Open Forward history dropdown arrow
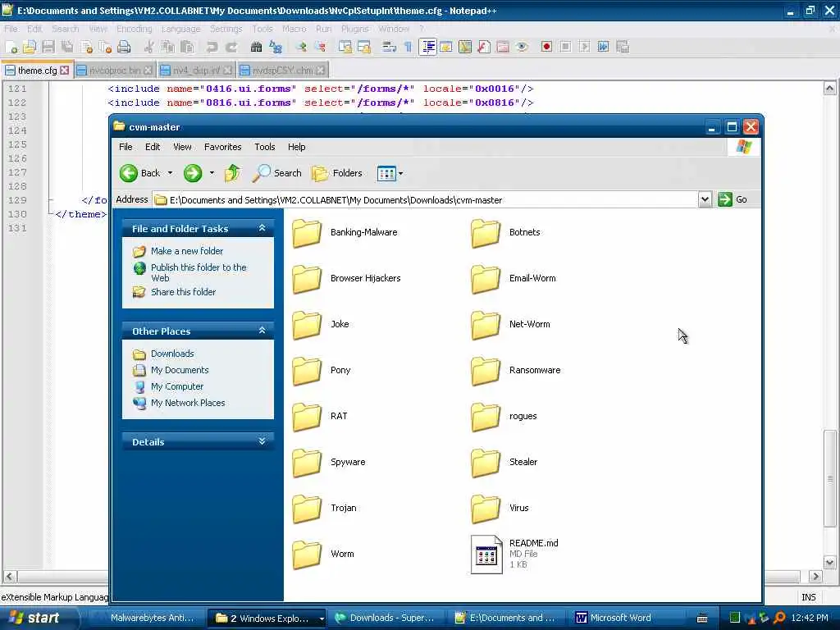 (212, 173)
